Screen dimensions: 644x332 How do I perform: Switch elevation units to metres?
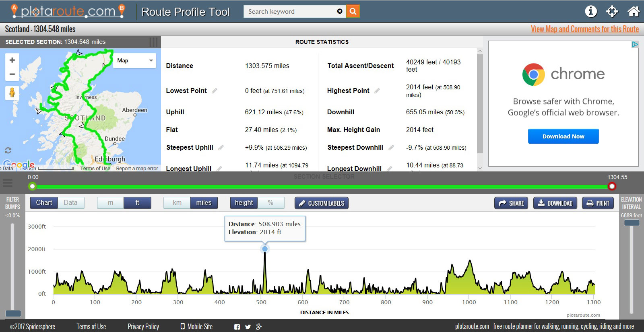click(x=110, y=203)
